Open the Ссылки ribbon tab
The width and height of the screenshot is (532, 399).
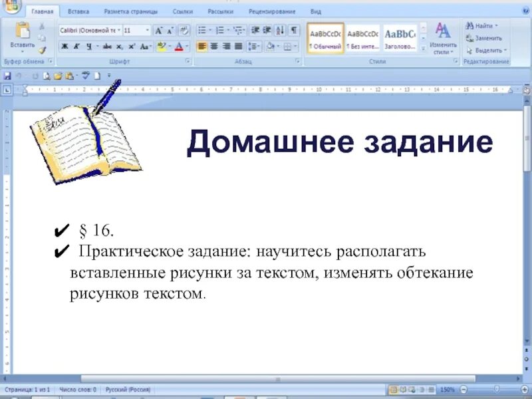click(x=182, y=11)
